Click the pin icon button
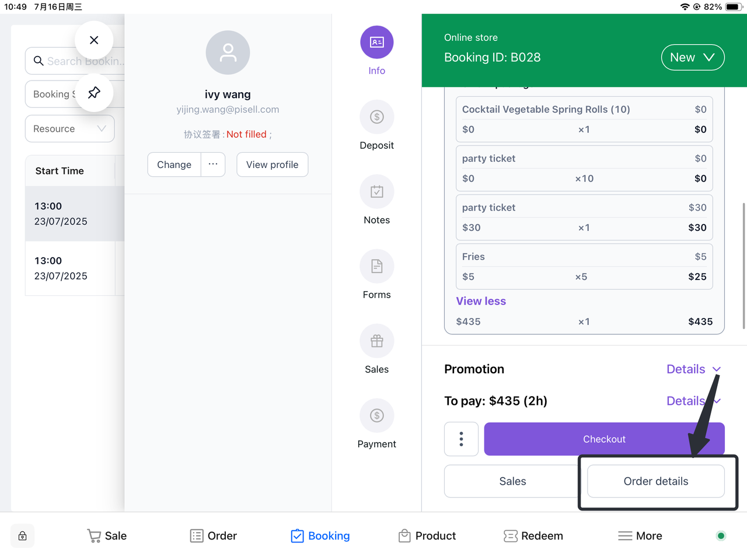747x560 pixels. click(94, 93)
